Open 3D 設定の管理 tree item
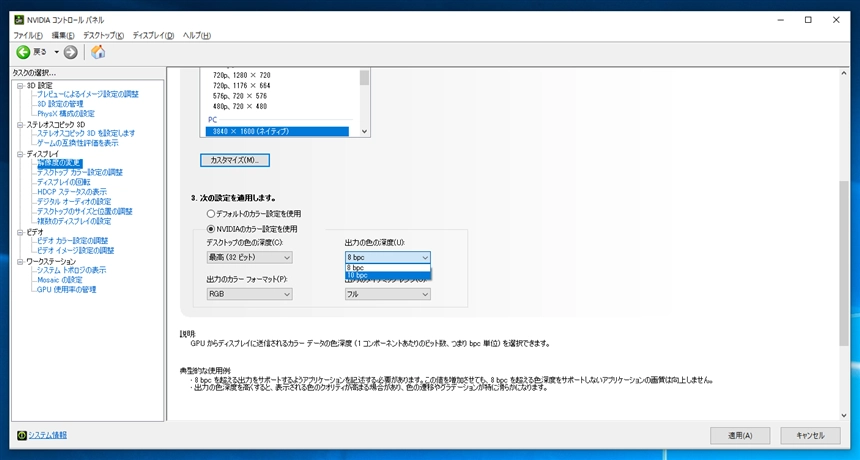Screen dimensions: 860x460 click(x=60, y=104)
